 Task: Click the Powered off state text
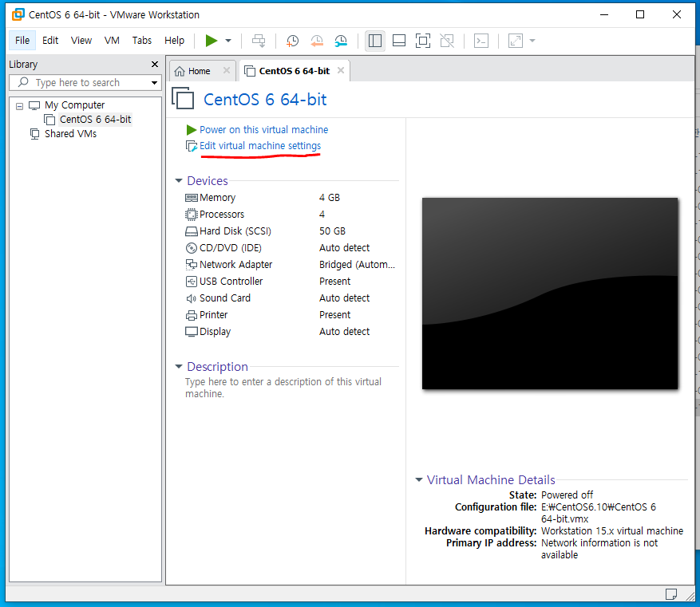point(567,495)
